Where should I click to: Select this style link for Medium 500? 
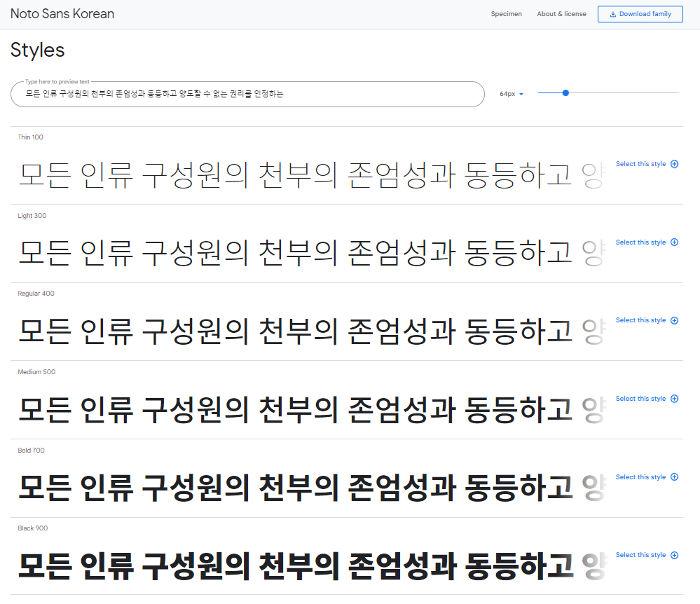[x=640, y=399]
